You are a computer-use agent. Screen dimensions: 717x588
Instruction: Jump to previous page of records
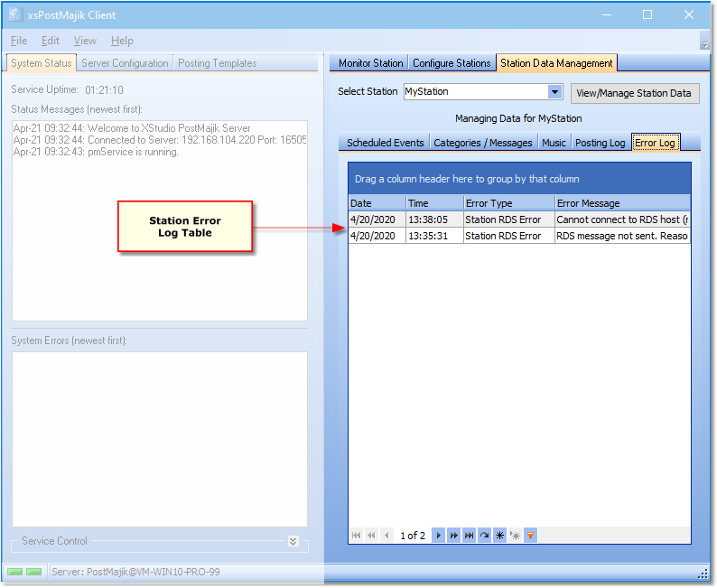coord(371,535)
